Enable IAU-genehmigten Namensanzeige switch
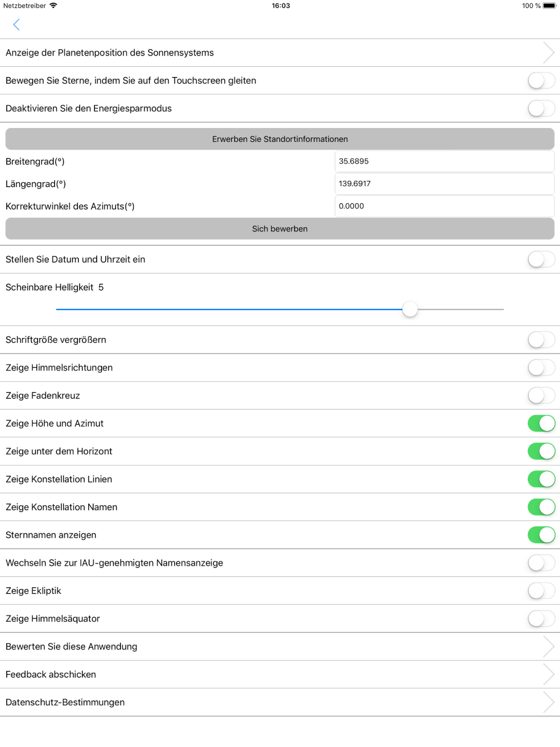This screenshot has height=747, width=560. [x=541, y=563]
